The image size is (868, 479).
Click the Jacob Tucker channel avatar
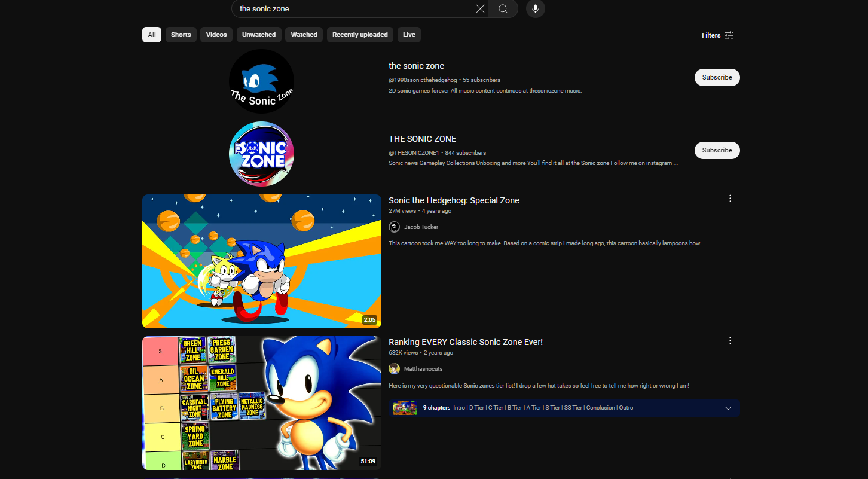394,227
